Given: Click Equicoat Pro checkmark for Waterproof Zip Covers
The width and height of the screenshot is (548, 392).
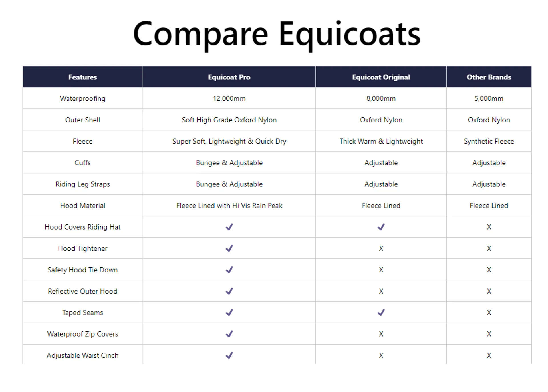Looking at the screenshot, I should point(229,334).
